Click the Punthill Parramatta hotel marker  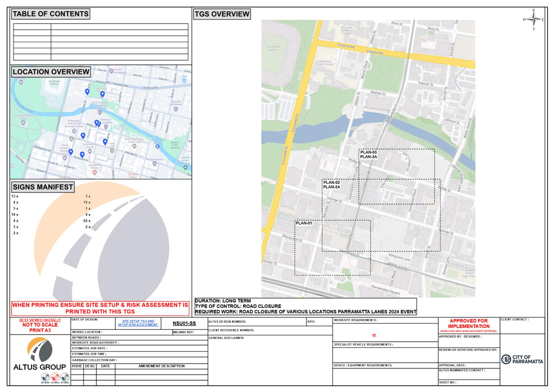point(111,71)
